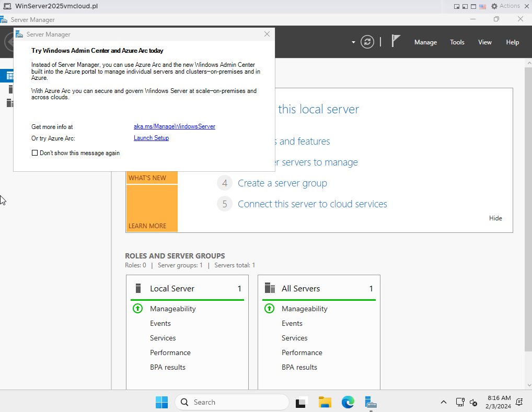The height and width of the screenshot is (412, 532).
Task: Click the Manageability status icon under Local Server
Action: click(x=137, y=309)
